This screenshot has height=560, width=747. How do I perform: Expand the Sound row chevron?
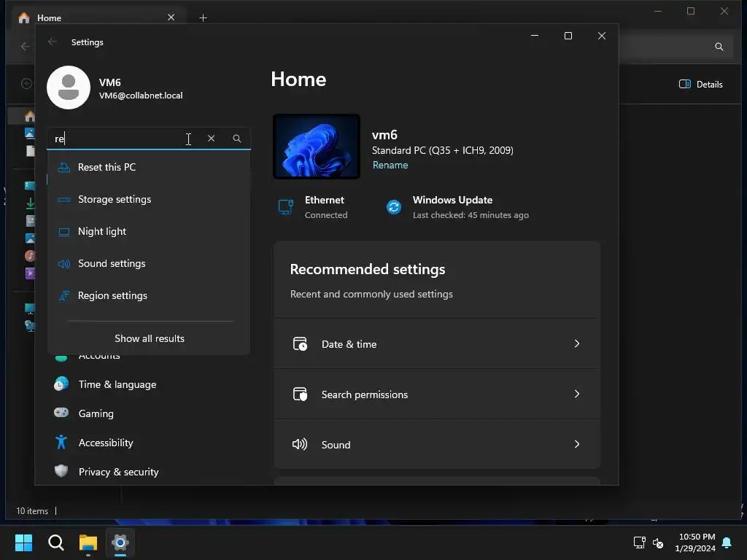(x=577, y=444)
